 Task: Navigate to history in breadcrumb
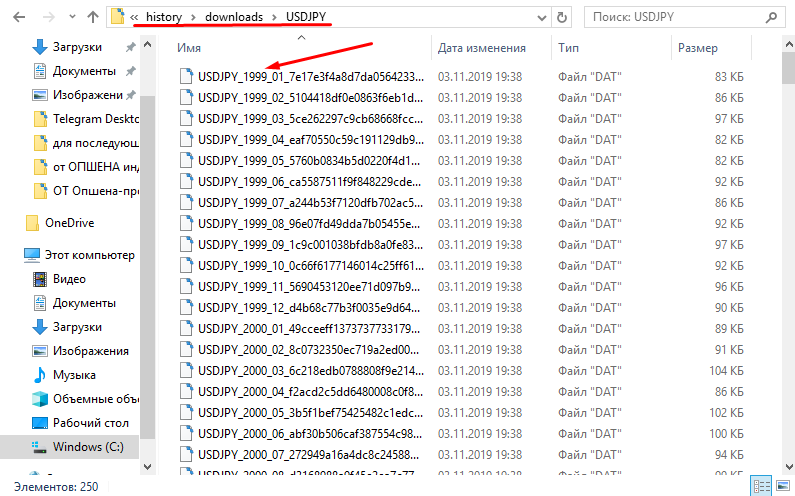pyautogui.click(x=164, y=17)
